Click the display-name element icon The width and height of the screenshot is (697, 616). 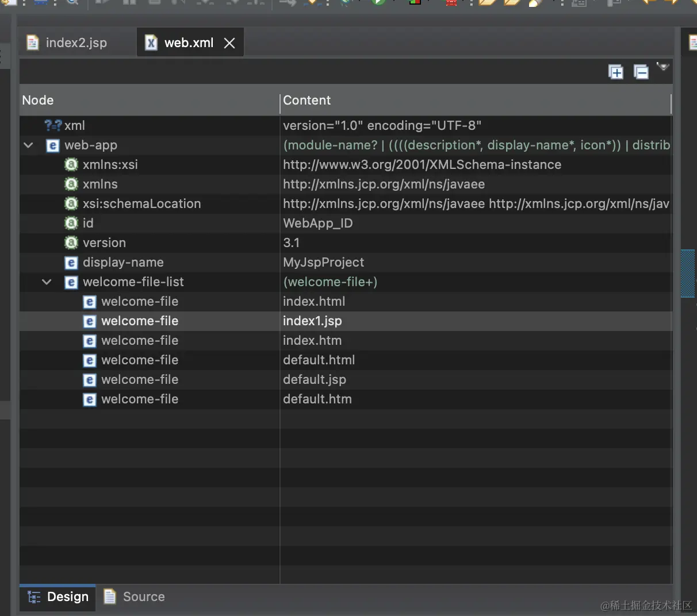point(71,263)
